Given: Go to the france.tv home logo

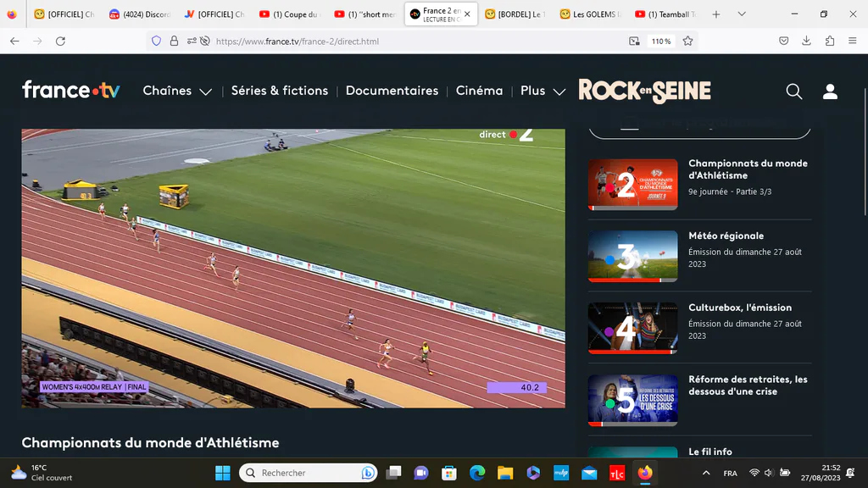Looking at the screenshot, I should click(x=71, y=90).
